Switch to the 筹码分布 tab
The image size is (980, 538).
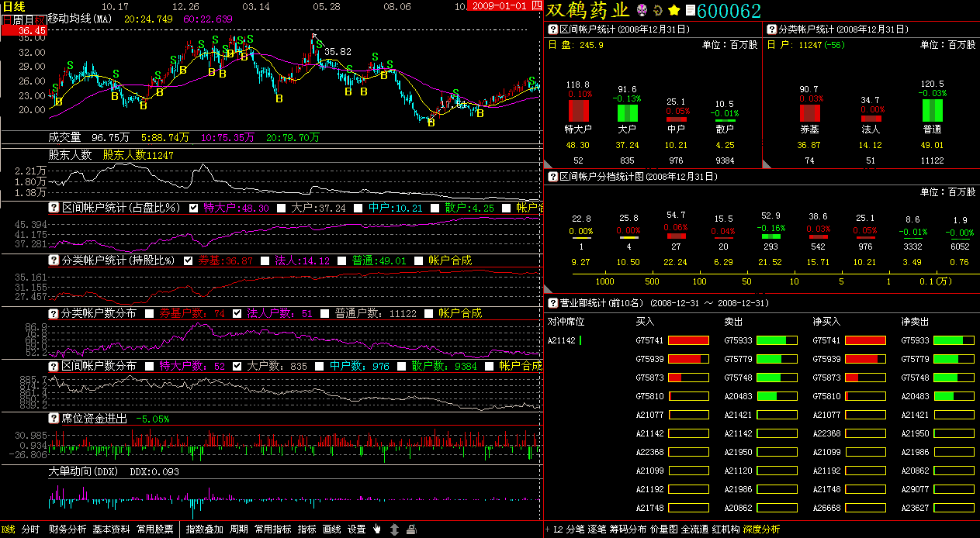click(628, 529)
